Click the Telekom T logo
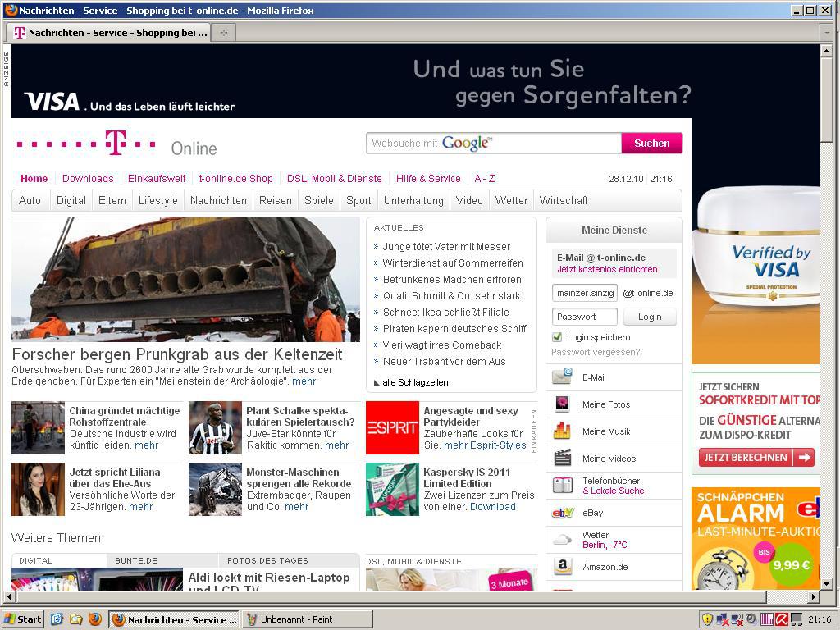840x630 pixels. pos(115,143)
